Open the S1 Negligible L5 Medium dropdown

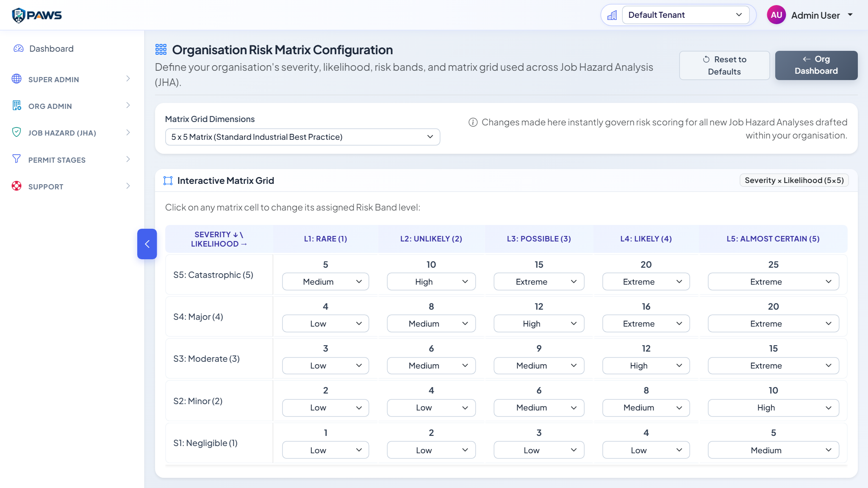[x=773, y=450]
